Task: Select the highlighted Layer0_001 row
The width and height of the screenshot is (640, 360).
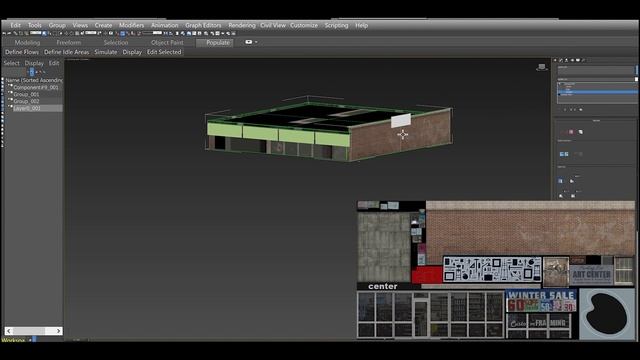Action: click(37, 108)
